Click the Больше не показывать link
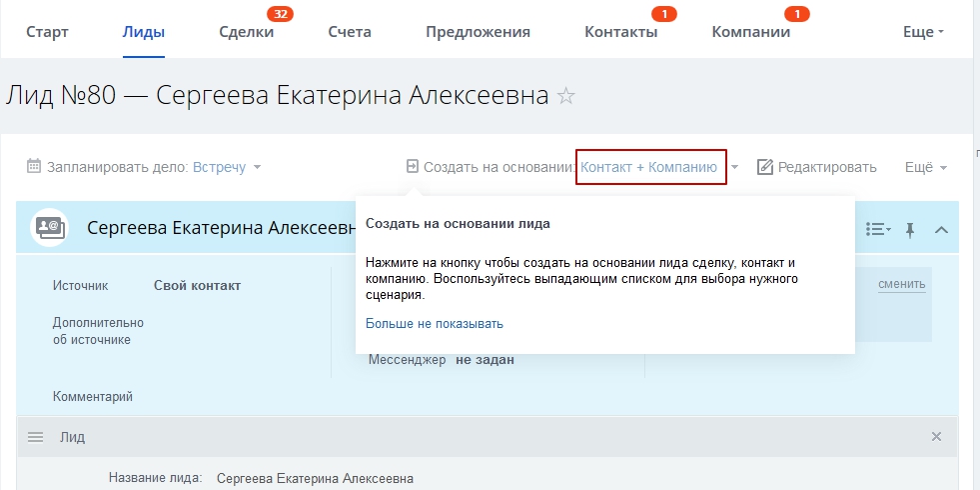 [x=434, y=324]
